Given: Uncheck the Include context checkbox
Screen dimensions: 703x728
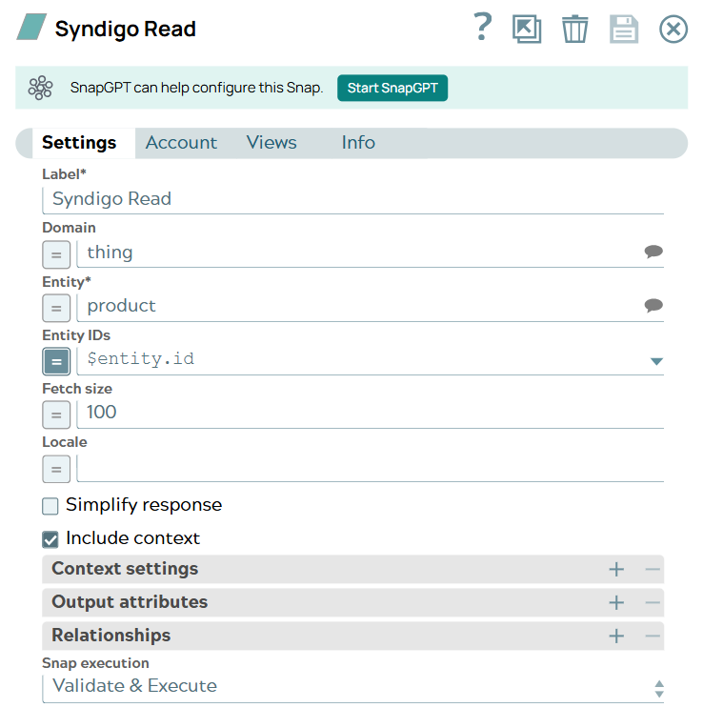Looking at the screenshot, I should coord(50,539).
